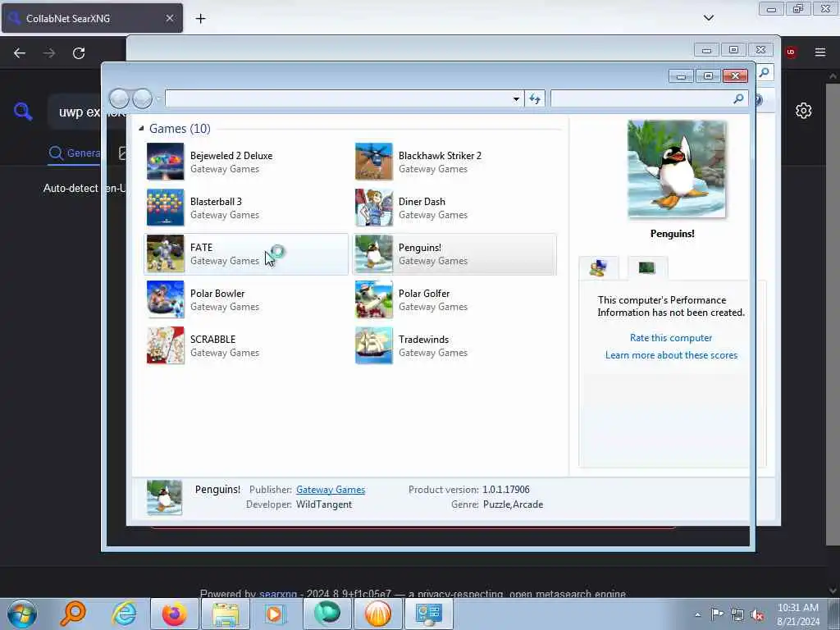This screenshot has width=840, height=630.
Task: Click the browser back arrow
Action: pyautogui.click(x=20, y=52)
